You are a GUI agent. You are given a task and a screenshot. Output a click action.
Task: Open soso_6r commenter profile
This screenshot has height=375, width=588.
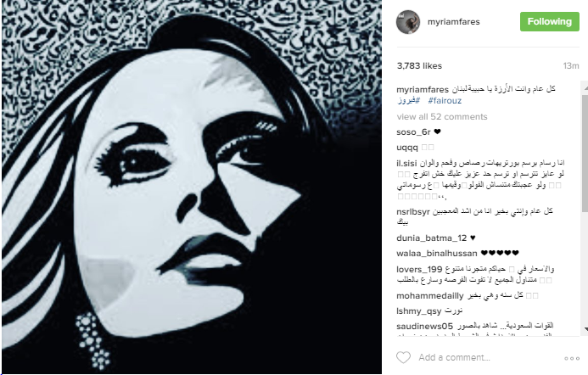click(413, 132)
